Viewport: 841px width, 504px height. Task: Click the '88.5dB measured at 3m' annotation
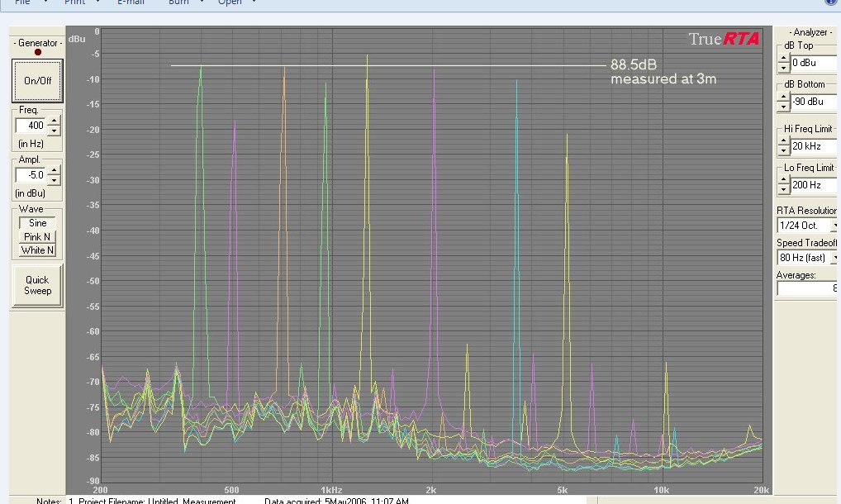[x=663, y=72]
